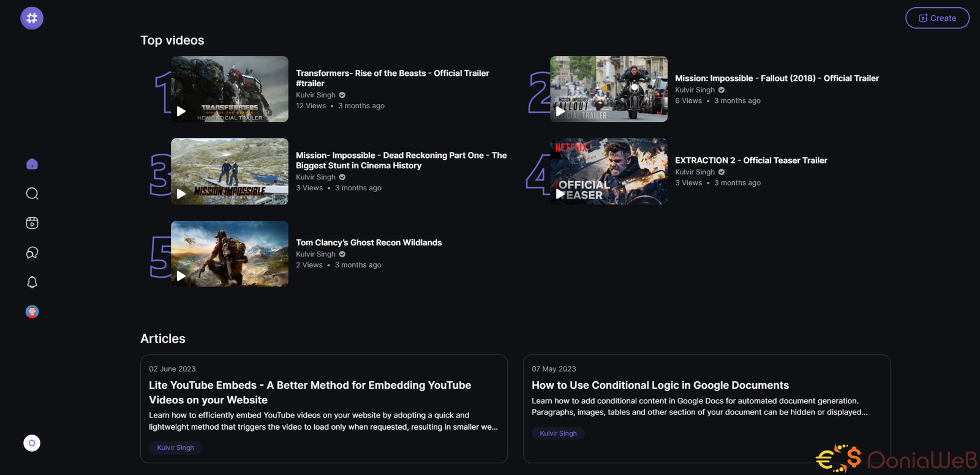Open the user profile avatar

32,312
